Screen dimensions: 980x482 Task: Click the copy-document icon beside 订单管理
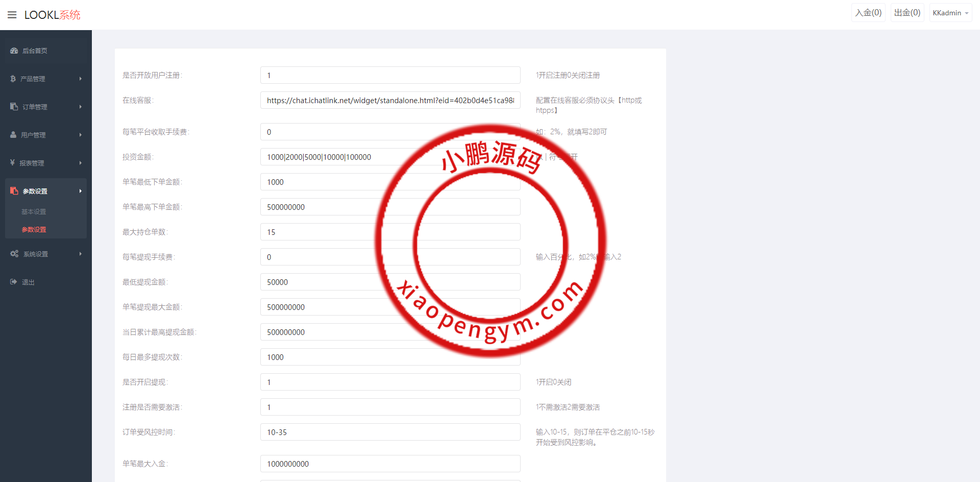[x=13, y=107]
